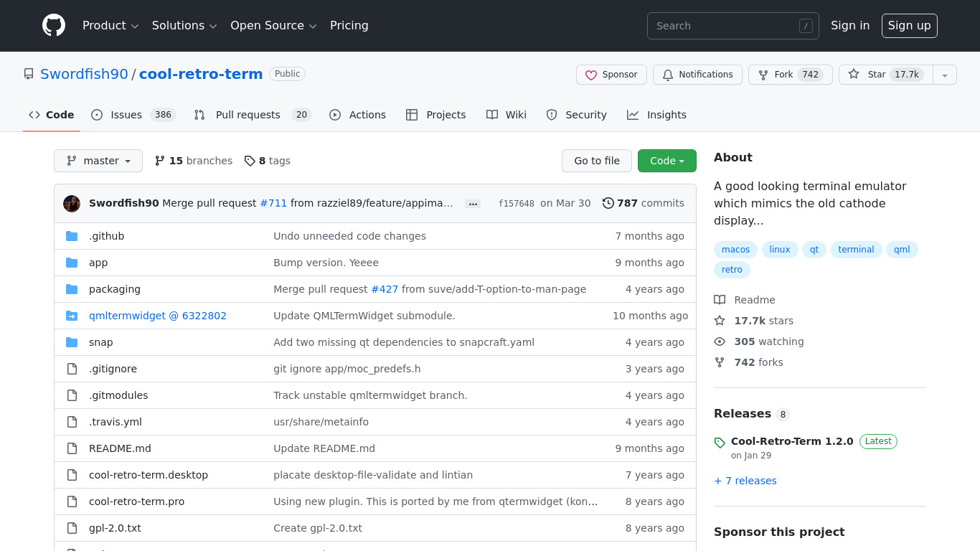Open the master branch selector
Screen dimensions: 980x551
98,161
